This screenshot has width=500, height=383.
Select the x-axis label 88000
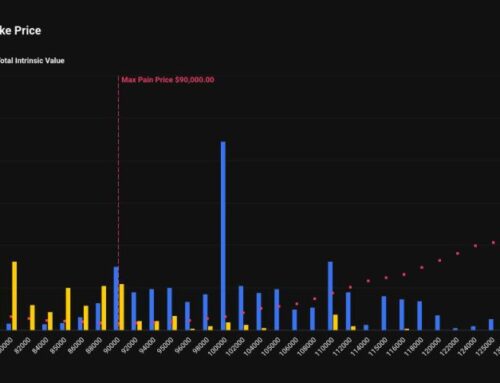pos(94,346)
